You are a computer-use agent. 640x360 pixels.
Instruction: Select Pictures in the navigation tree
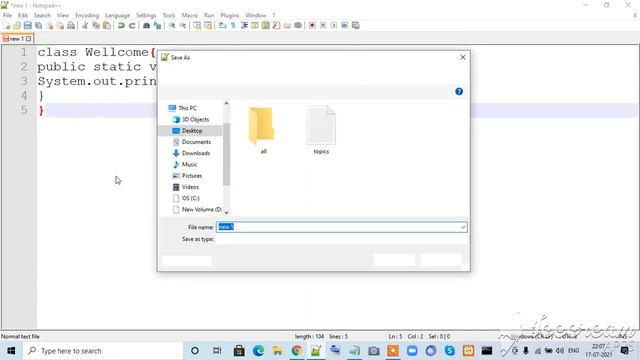(x=187, y=176)
